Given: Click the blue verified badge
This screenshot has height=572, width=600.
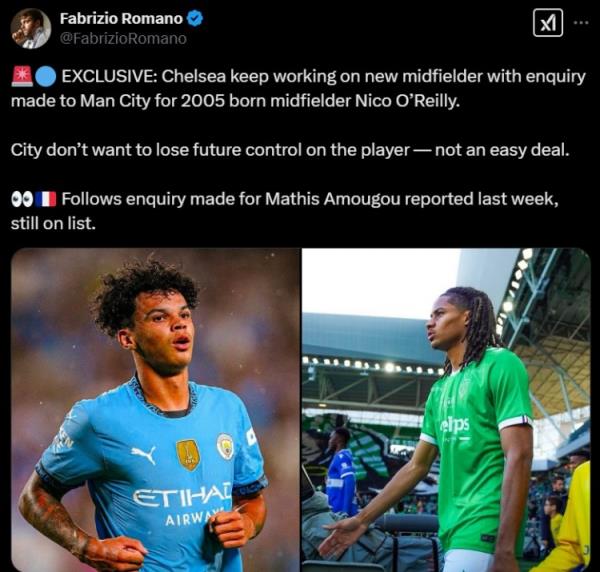Looking at the screenshot, I should pyautogui.click(x=197, y=19).
